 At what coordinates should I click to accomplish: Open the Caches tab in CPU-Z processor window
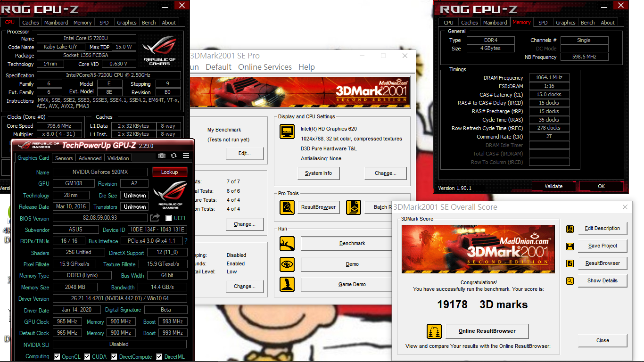[31, 23]
